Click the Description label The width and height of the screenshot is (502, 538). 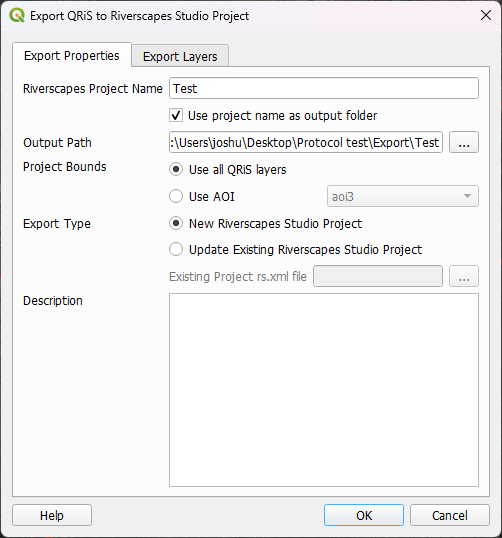coord(52,301)
